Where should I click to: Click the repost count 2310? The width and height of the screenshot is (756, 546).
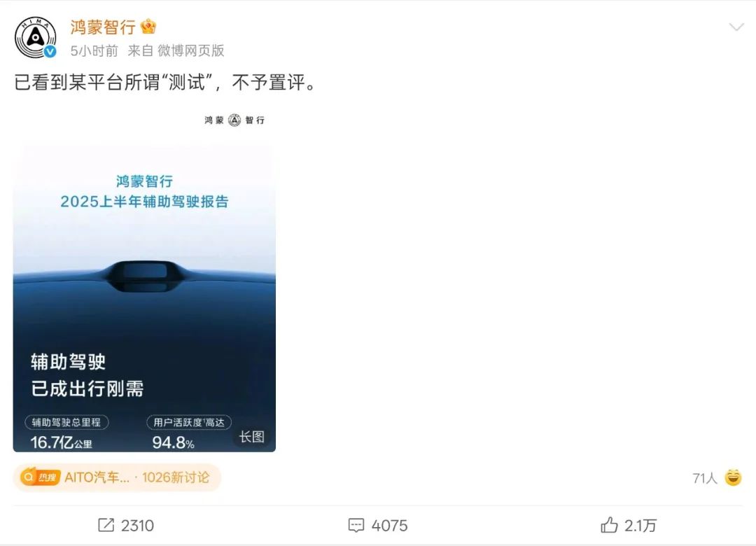point(137,525)
